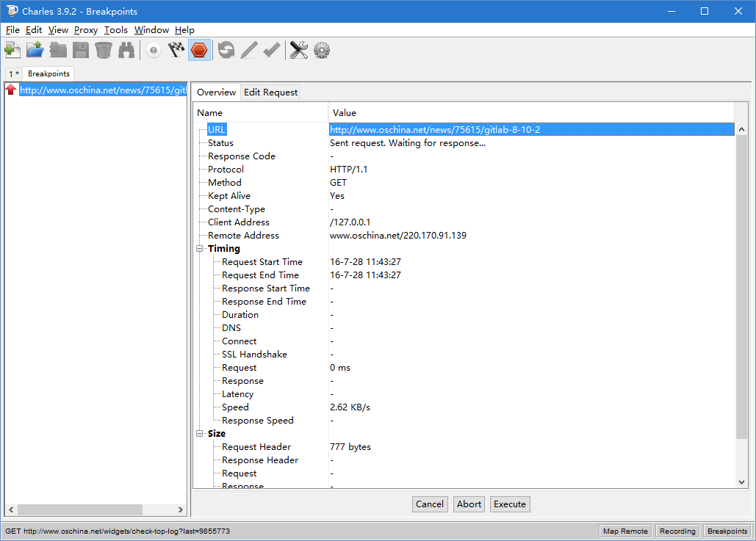Open the File menu
This screenshot has width=756, height=541.
[x=12, y=30]
